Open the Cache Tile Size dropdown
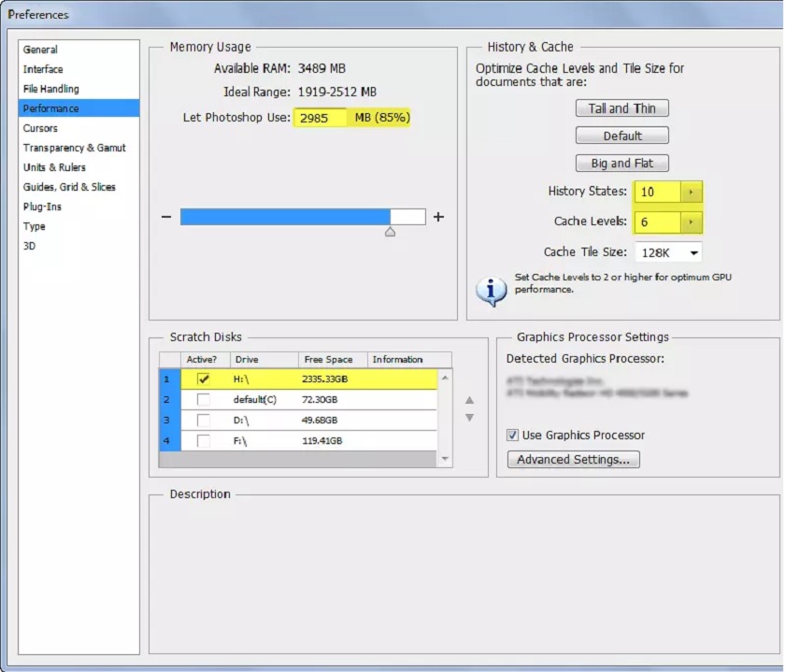 pos(692,252)
